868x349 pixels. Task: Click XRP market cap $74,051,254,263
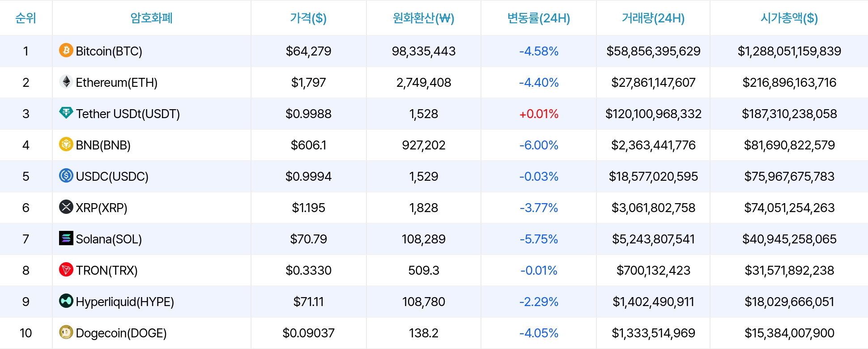click(789, 208)
